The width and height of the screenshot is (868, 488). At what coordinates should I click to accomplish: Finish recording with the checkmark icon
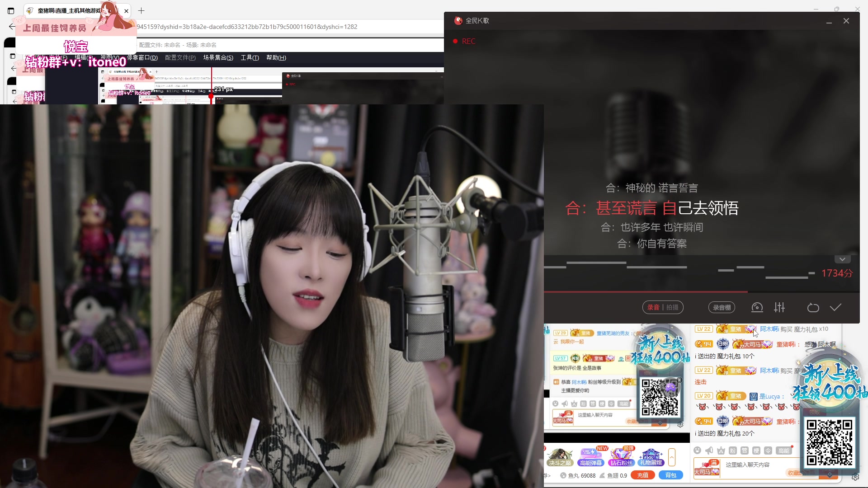point(835,308)
